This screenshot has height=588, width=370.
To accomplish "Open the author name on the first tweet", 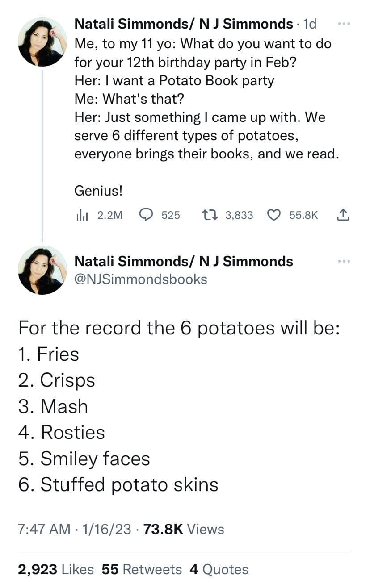I will [184, 24].
